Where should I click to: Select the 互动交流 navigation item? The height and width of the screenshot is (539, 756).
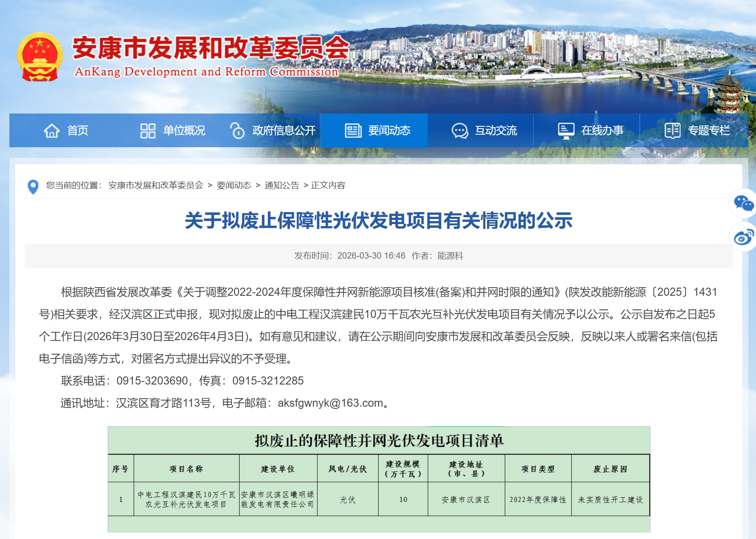point(495,131)
